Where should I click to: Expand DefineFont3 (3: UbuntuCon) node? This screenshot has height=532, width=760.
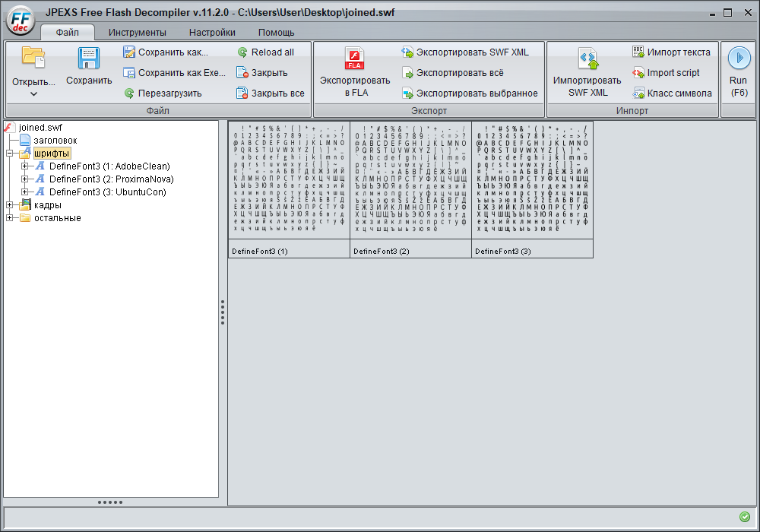[x=25, y=192]
